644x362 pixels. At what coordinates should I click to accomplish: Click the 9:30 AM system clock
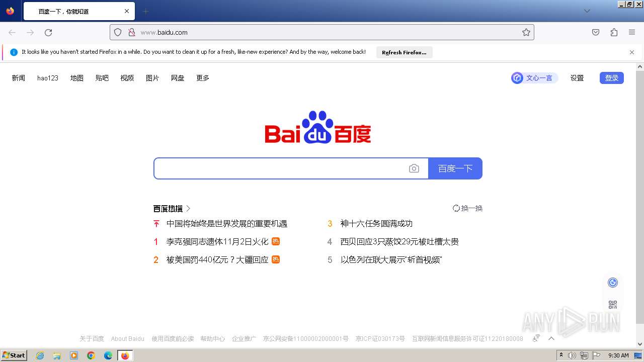click(618, 355)
